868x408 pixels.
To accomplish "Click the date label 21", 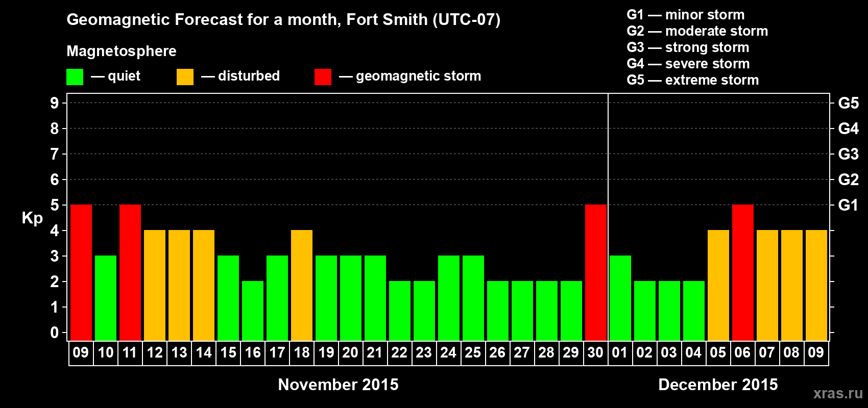I will click(x=375, y=352).
